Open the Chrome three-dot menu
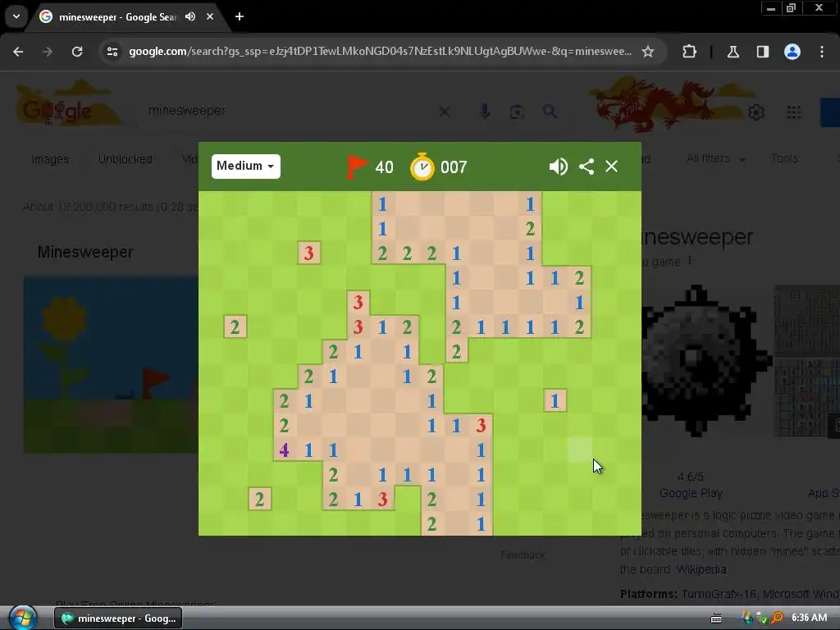This screenshot has height=630, width=840. (x=822, y=52)
